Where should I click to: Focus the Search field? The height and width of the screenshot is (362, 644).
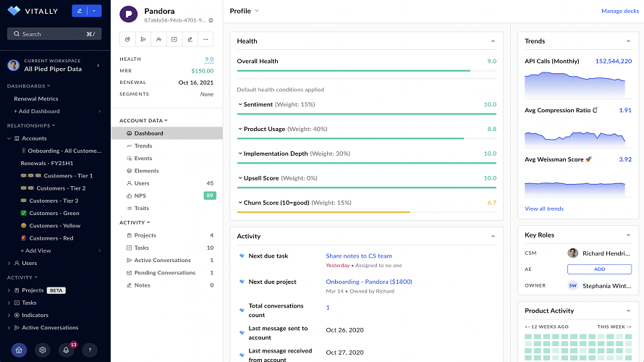54,34
